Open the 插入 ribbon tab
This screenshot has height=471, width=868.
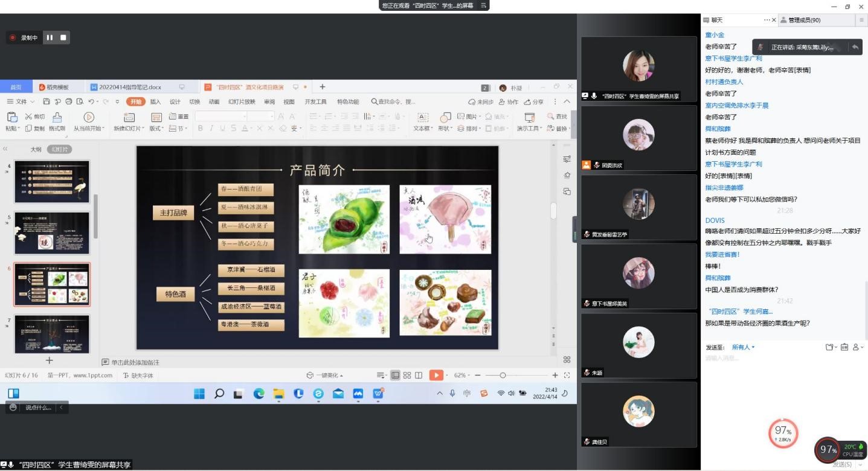155,101
